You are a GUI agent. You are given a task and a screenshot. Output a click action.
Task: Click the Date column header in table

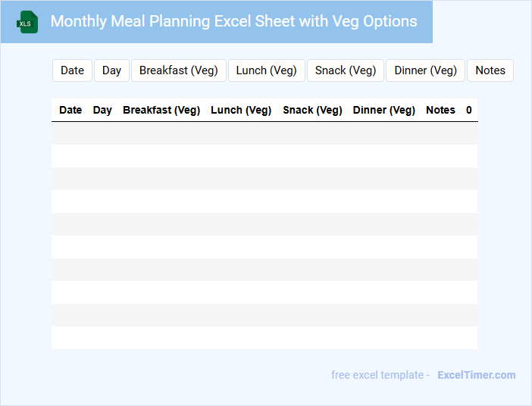70,110
